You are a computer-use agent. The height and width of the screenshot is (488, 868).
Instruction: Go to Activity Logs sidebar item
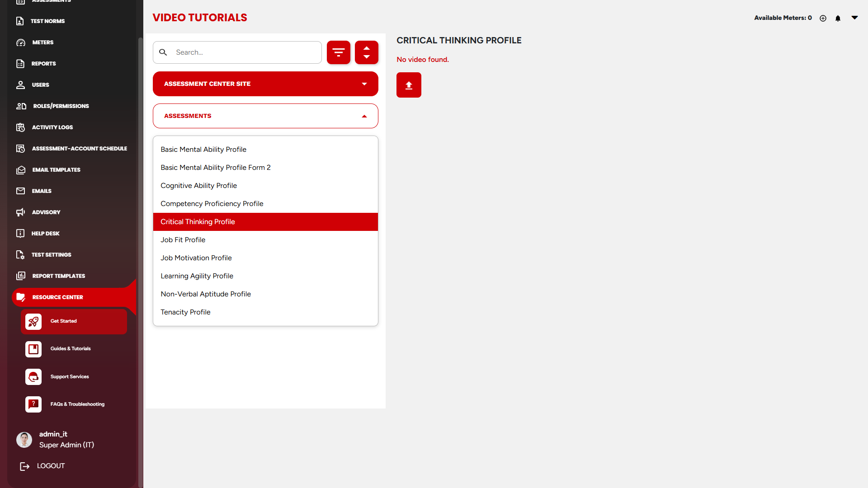tap(52, 127)
